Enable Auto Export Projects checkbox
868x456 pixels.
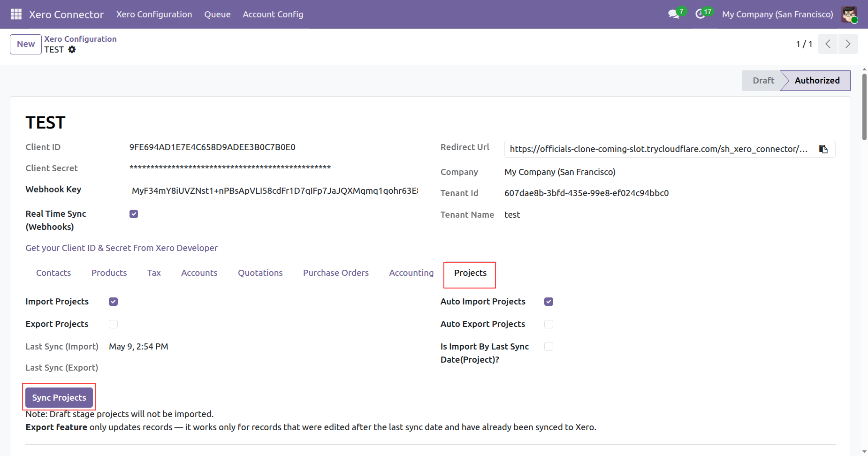click(548, 324)
